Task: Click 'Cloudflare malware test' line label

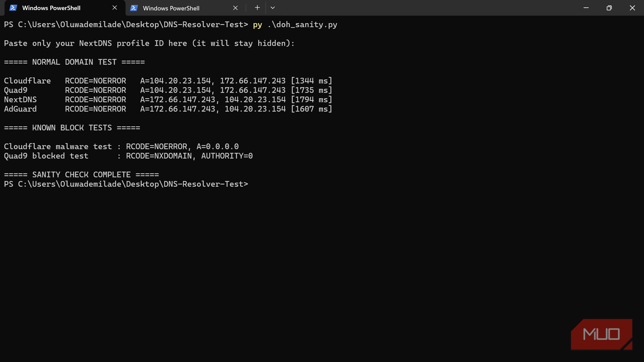Action: click(58, 147)
